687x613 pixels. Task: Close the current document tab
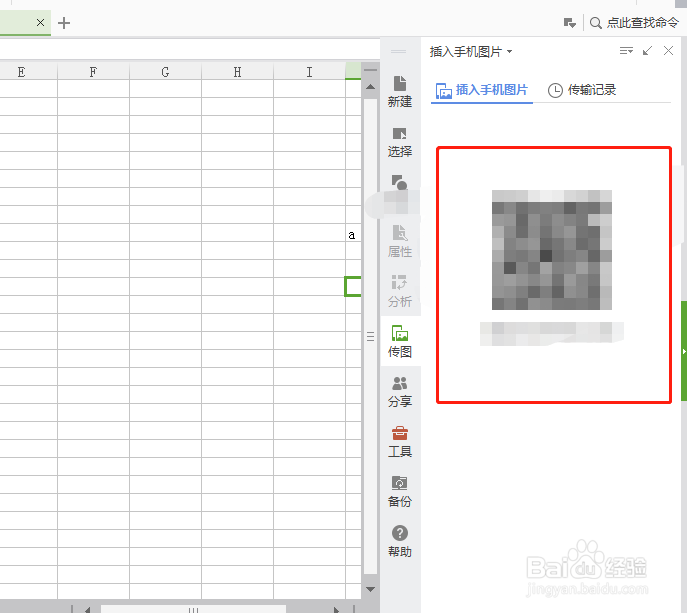(40, 22)
